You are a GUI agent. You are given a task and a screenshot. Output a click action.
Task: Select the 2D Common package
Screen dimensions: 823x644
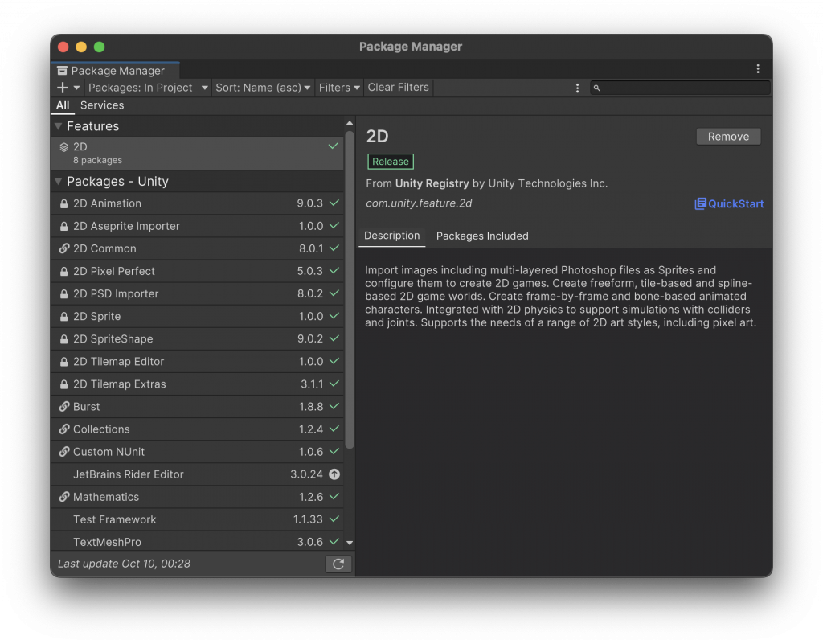pos(198,248)
